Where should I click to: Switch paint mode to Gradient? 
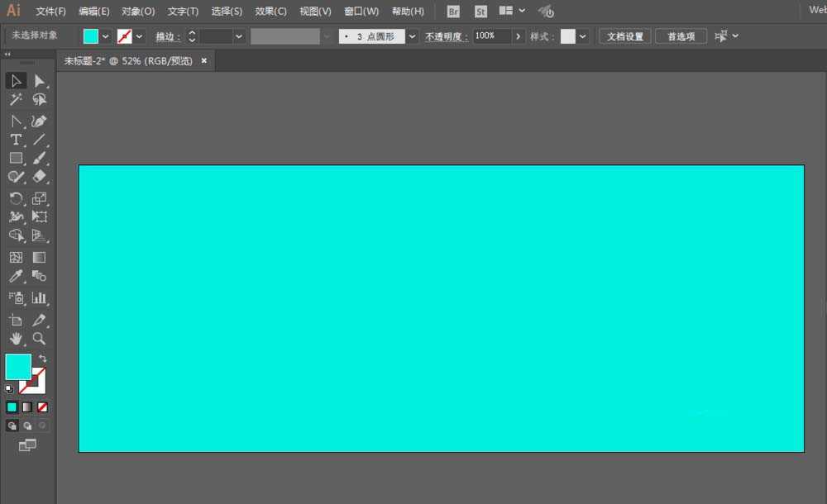pyautogui.click(x=27, y=407)
